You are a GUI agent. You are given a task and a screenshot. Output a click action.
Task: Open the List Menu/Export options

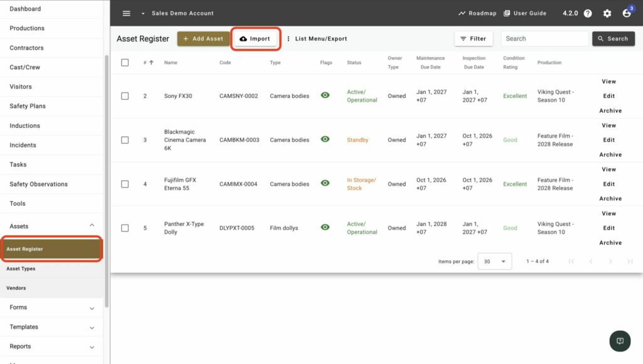[x=316, y=38]
